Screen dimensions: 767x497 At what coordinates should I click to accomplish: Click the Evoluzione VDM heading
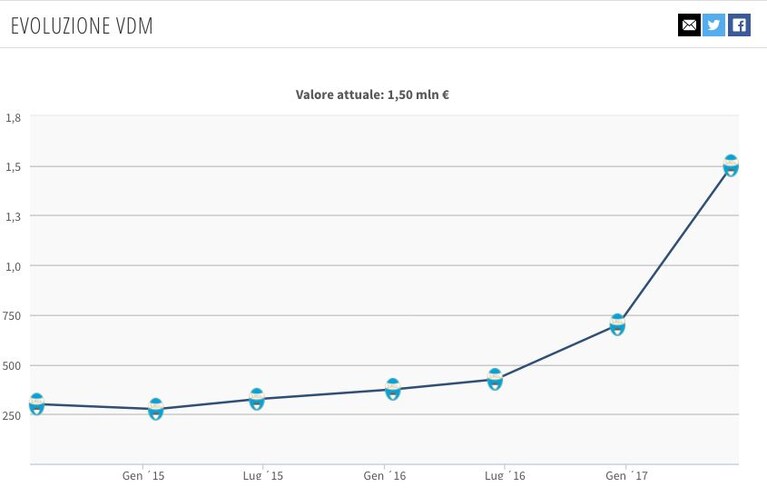[x=82, y=26]
